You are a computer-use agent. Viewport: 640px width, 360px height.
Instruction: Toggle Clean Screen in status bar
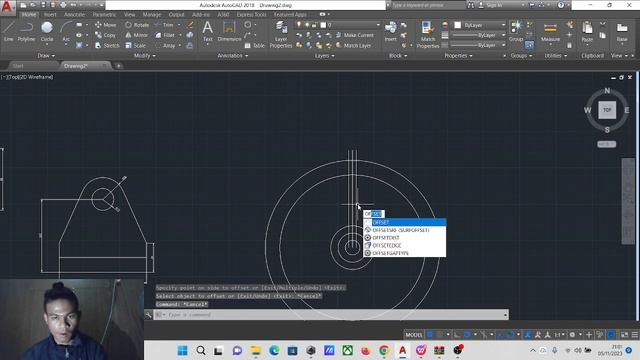pos(624,335)
